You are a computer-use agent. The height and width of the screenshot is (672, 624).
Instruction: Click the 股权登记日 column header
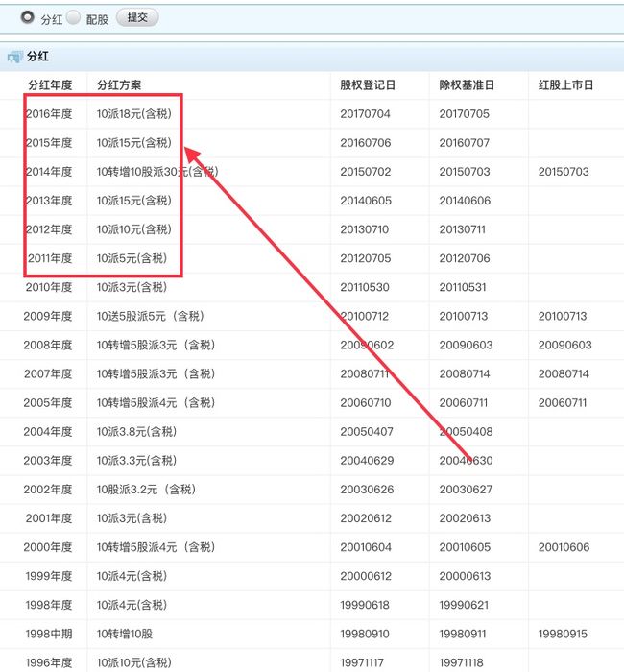[368, 85]
